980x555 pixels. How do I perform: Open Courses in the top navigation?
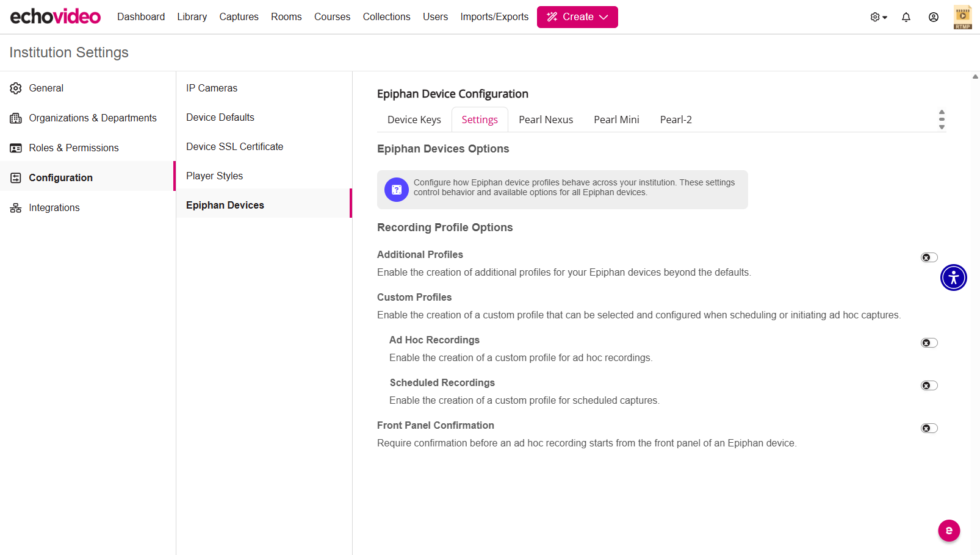(x=332, y=16)
